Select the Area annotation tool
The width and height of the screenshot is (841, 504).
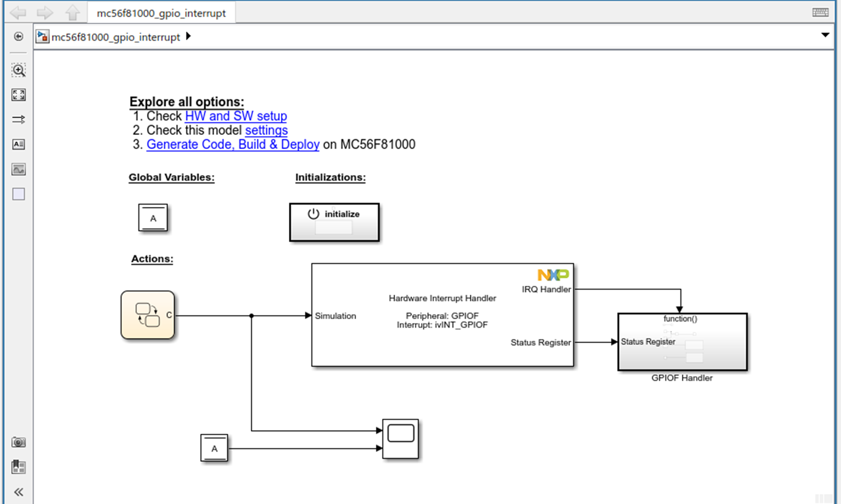(x=19, y=194)
